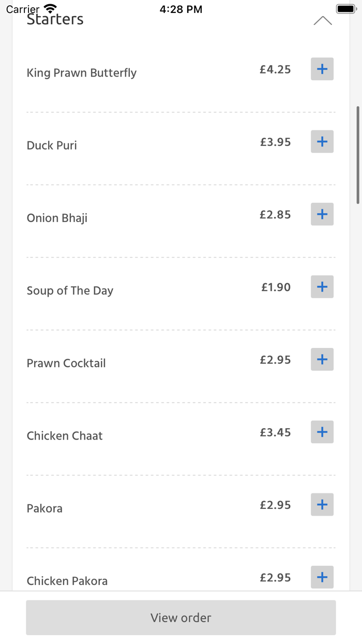Add Pakora via its plus icon
Screen dimensions: 362x644
[322, 504]
